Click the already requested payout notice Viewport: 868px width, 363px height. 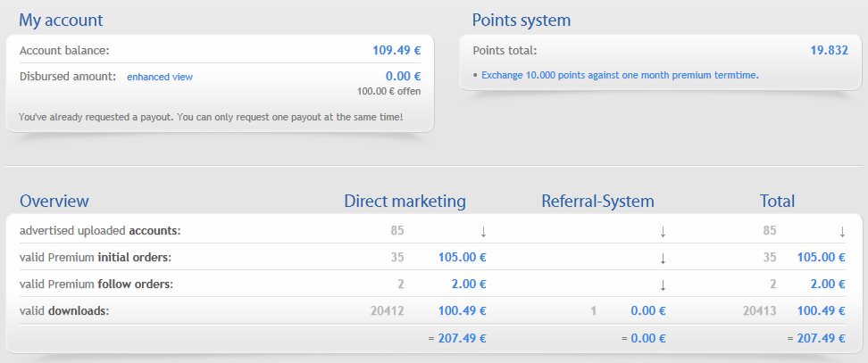(211, 117)
